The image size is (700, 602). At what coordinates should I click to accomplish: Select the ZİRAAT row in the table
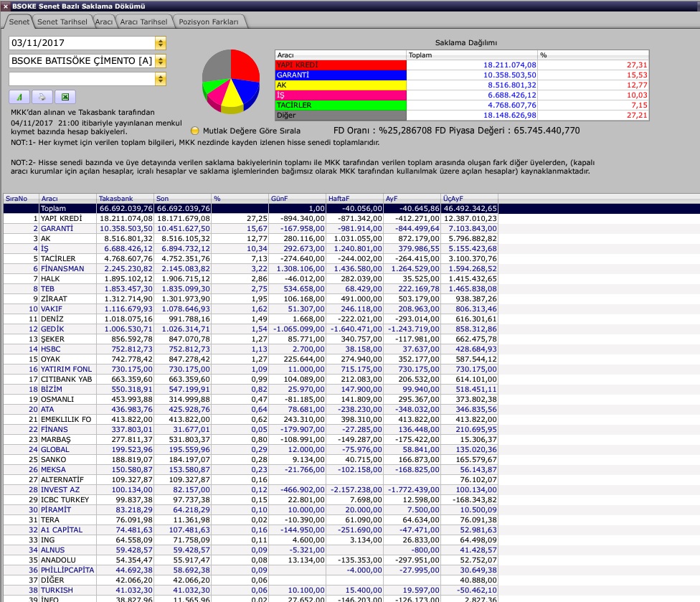(250, 298)
